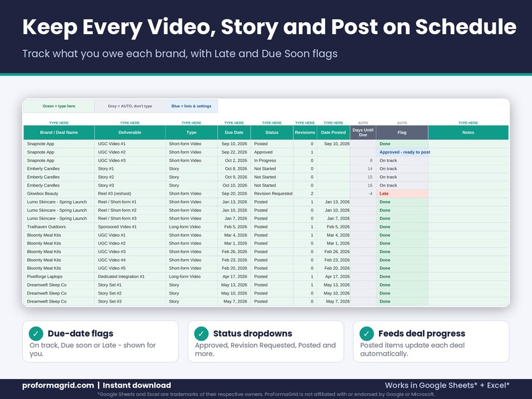This screenshot has height=399, width=532.
Task: Click the Due-date flags checkmark icon
Action: [36, 333]
